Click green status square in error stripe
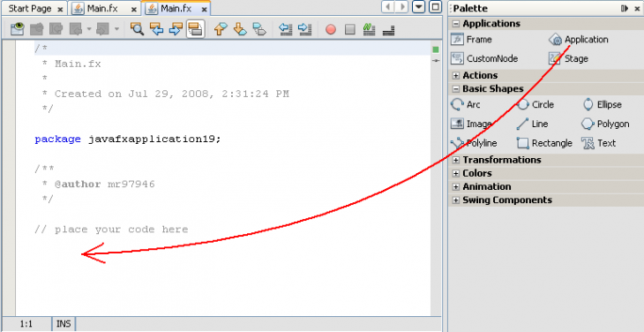644x332 pixels. click(436, 49)
